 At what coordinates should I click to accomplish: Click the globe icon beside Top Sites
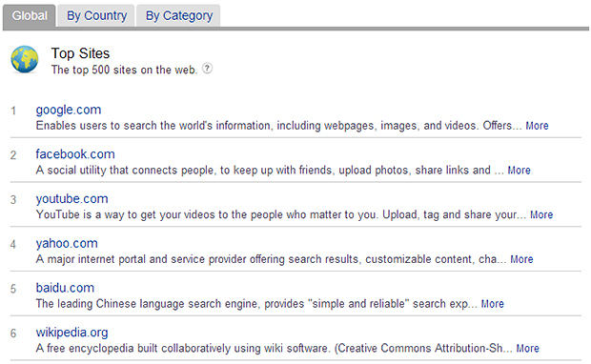tap(25, 59)
